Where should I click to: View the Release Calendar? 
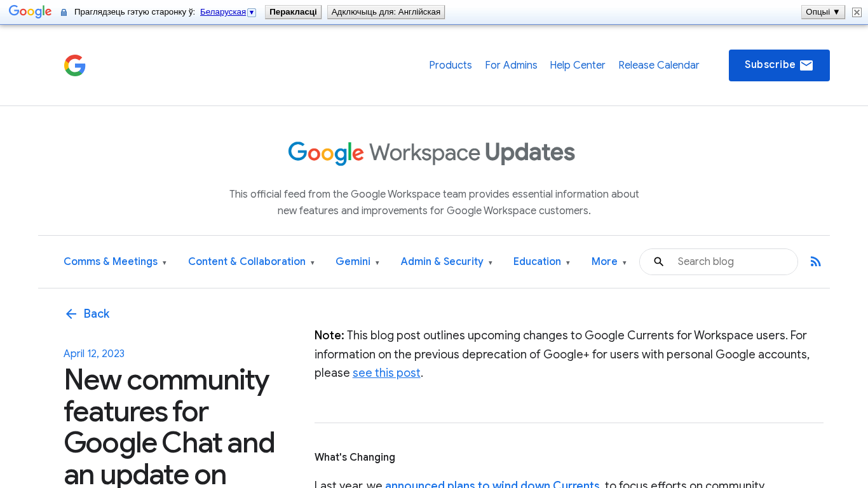659,65
